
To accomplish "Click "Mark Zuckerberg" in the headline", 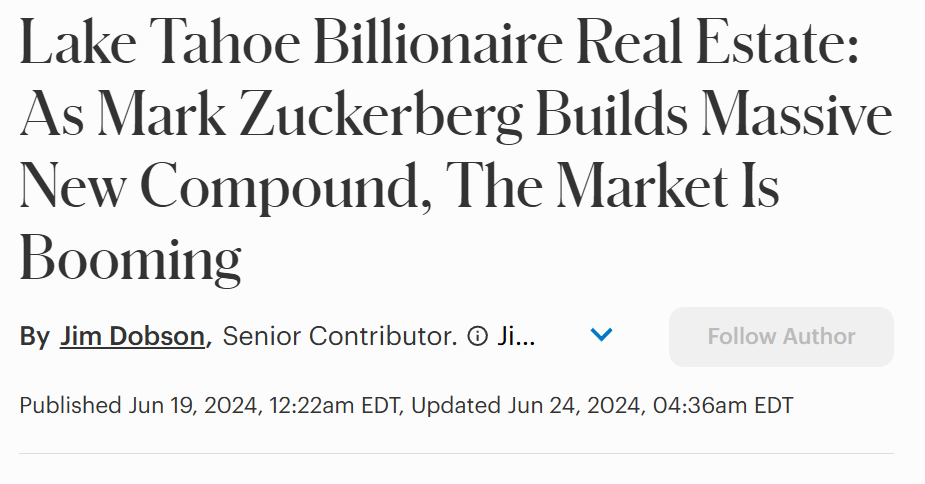I will 310,115.
